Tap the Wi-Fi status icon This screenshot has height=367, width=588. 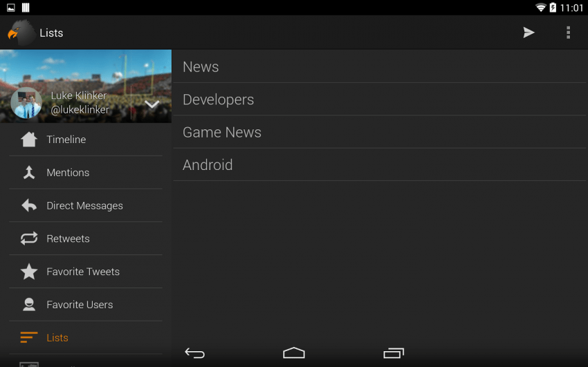coord(540,8)
